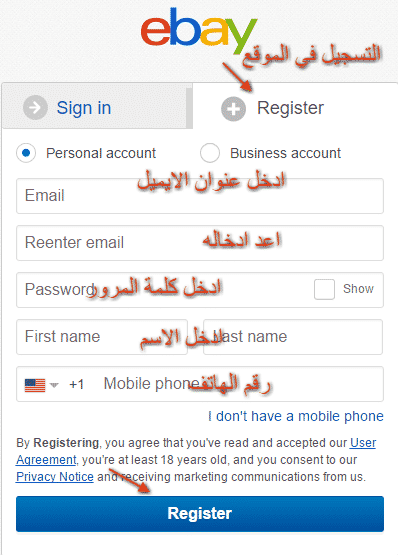Tick the Show password checkbox

[324, 289]
